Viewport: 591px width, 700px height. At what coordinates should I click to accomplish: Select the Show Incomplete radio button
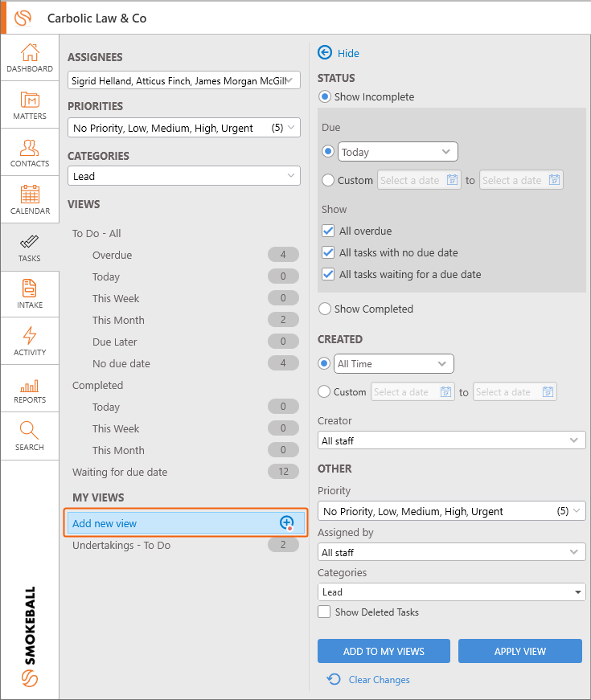click(325, 96)
